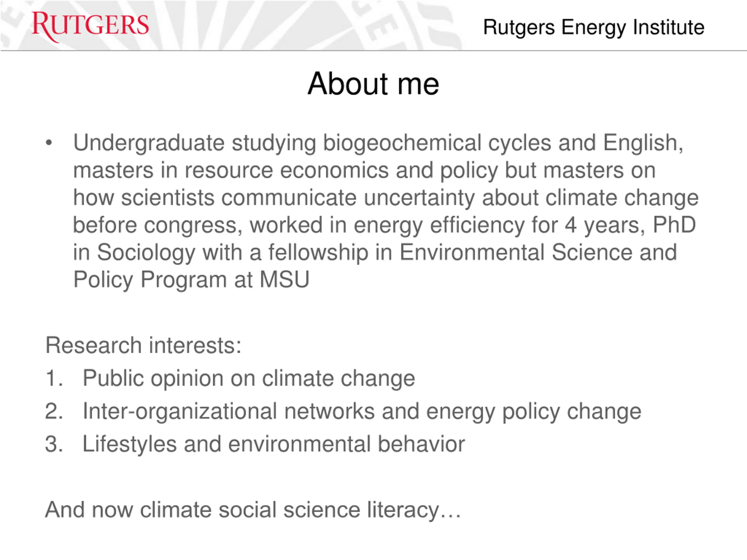Select the Research interests: heading

[x=144, y=345]
